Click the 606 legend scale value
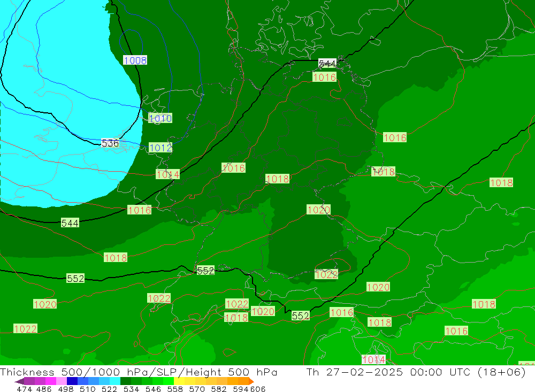535x392 pixels. (x=258, y=389)
